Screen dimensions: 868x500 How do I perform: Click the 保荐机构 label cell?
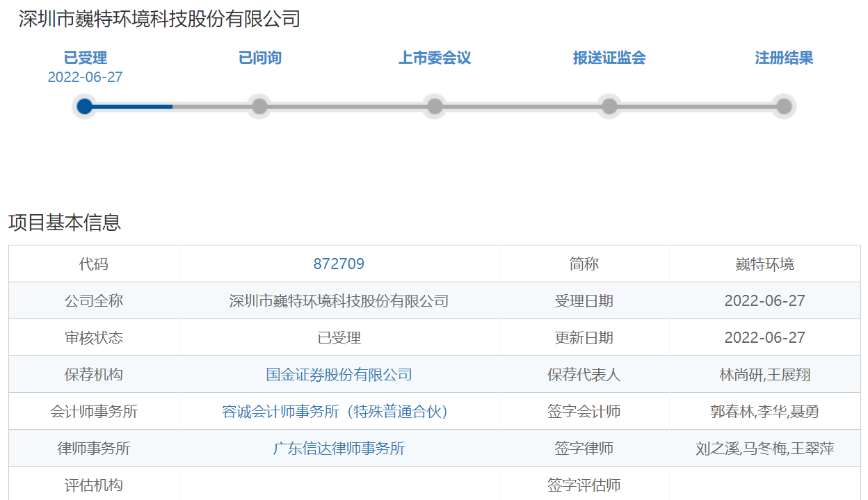click(94, 375)
